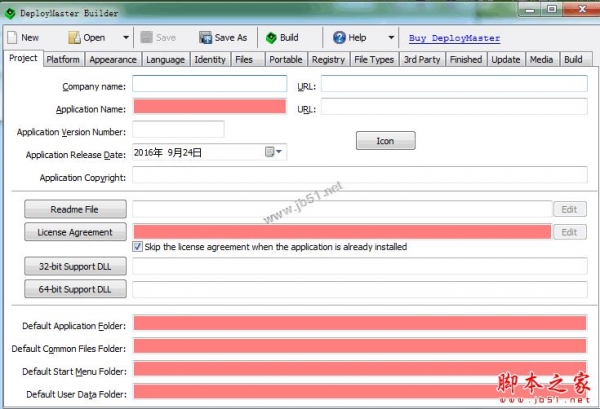Click the grayed Save disk icon
Viewport: 600px width, 409px height.
coord(146,37)
